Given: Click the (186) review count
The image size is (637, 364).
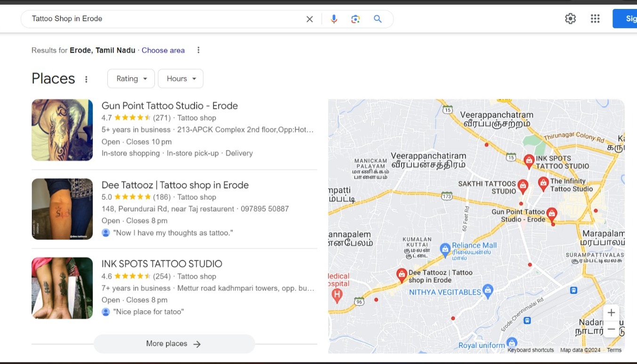Looking at the screenshot, I should 162,197.
